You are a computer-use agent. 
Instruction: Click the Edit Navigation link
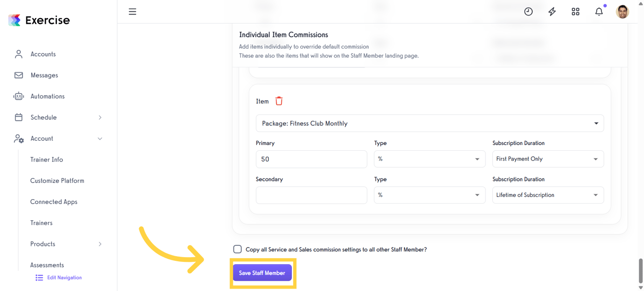[x=64, y=278]
